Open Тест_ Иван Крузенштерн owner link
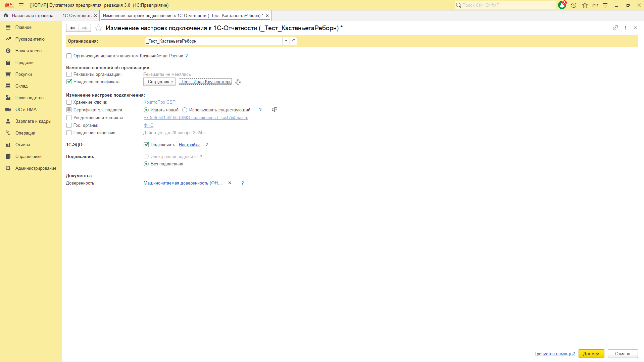Viewport: 644px width, 362px height. coord(205,82)
